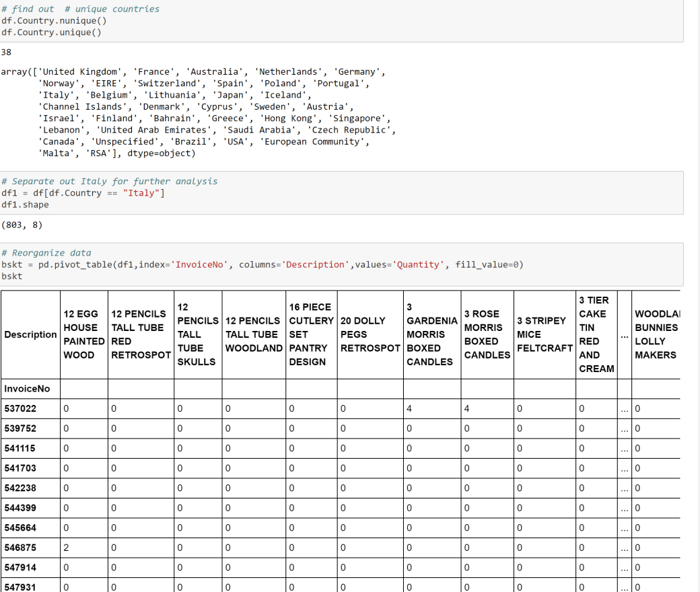
Task: Click the pd.pivot_table code line
Action: (262, 264)
